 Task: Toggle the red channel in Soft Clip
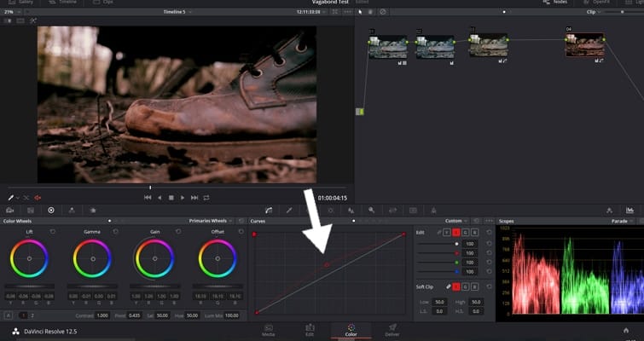coord(456,286)
